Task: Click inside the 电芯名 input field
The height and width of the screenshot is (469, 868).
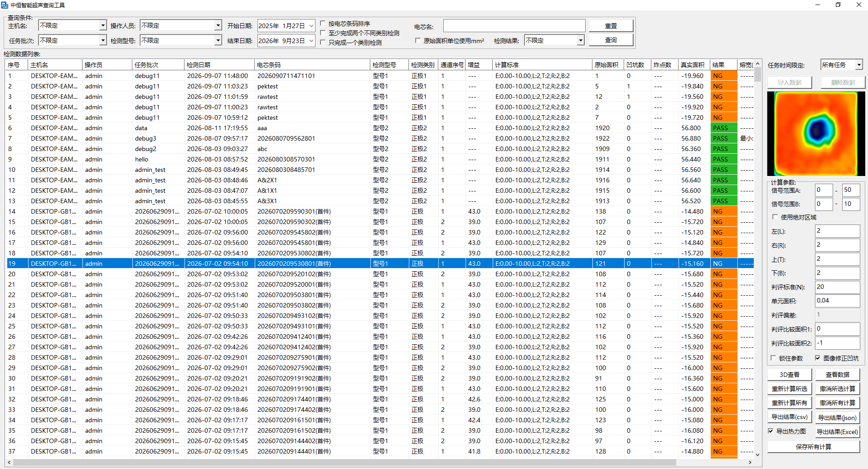Action: click(514, 26)
